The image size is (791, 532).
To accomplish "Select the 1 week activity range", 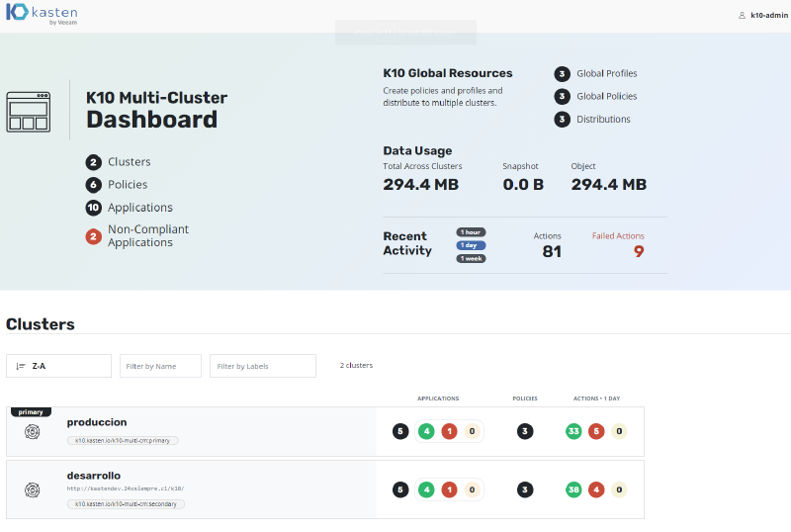I will (471, 258).
